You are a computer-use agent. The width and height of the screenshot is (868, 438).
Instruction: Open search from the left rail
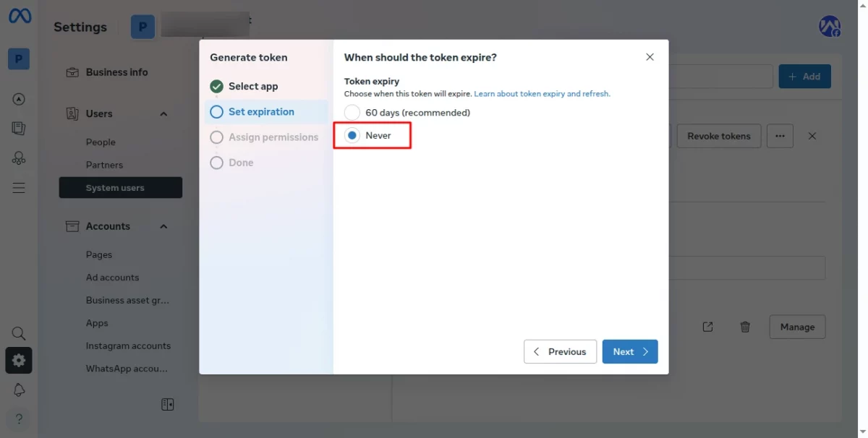(19, 333)
